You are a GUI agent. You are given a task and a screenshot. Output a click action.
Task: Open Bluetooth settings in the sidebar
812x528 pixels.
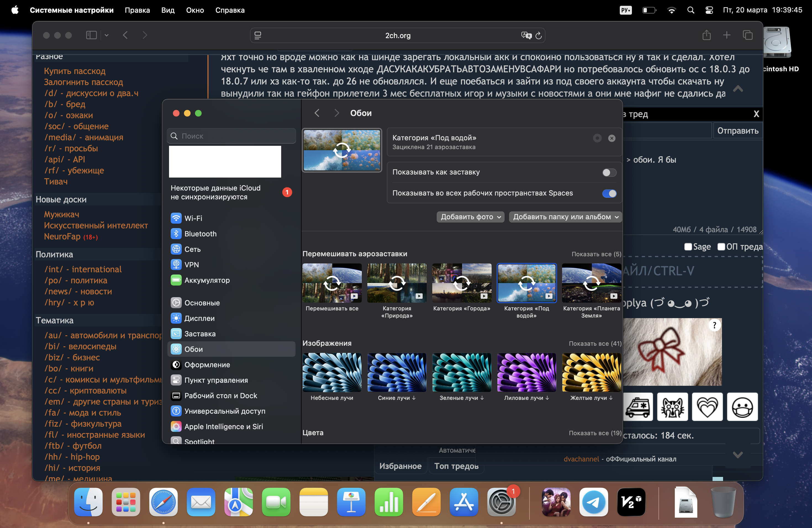[200, 234]
